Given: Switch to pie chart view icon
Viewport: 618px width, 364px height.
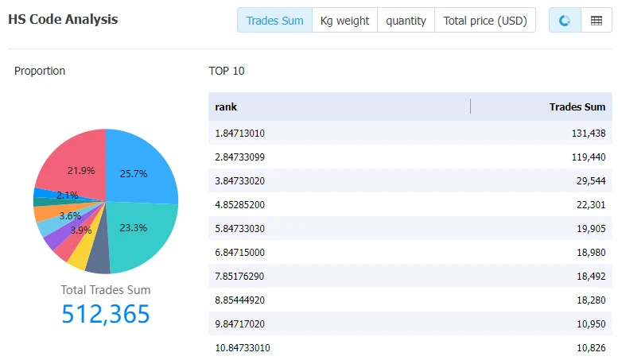Looking at the screenshot, I should (565, 20).
